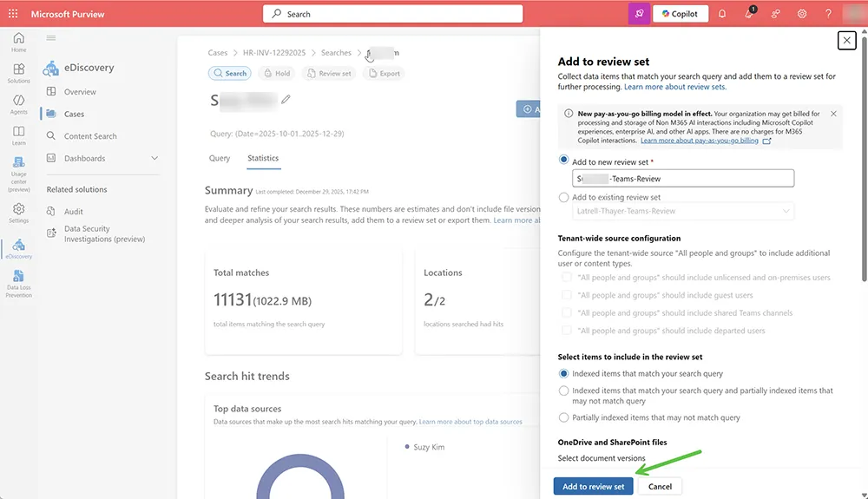Open Learn more about top data sources

point(470,422)
